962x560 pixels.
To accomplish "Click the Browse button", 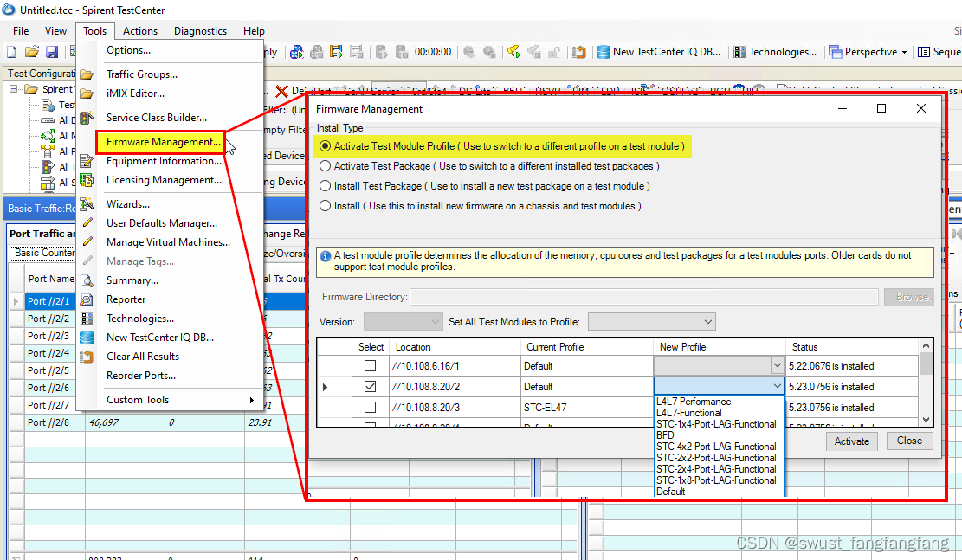I will tap(909, 297).
